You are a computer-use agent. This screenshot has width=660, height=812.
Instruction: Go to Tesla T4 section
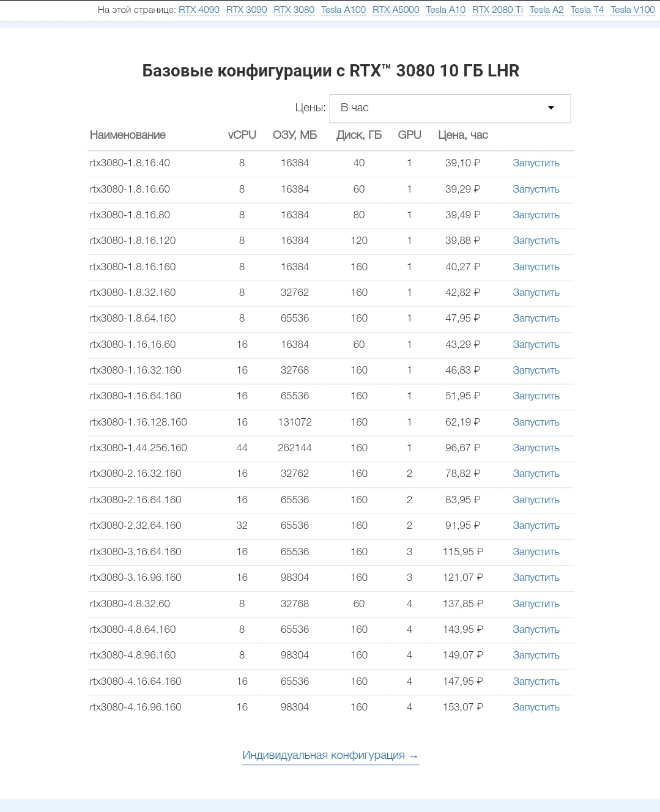point(587,10)
